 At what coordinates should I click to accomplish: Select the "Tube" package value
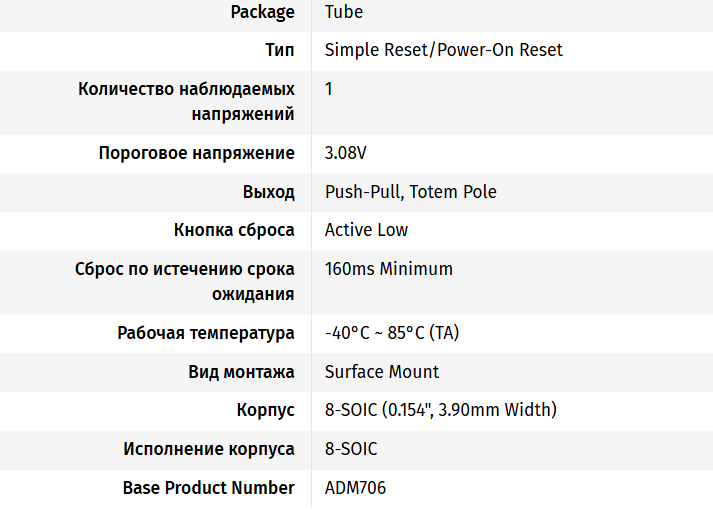(x=343, y=12)
